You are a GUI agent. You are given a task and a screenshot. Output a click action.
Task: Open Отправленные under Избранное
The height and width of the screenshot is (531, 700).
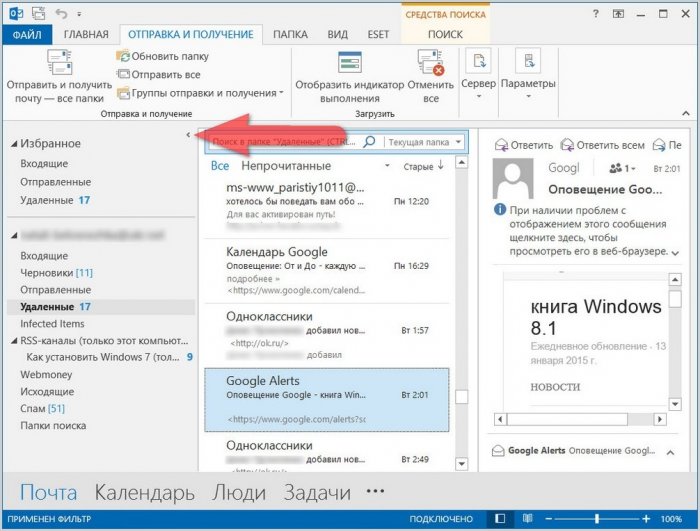pyautogui.click(x=55, y=182)
